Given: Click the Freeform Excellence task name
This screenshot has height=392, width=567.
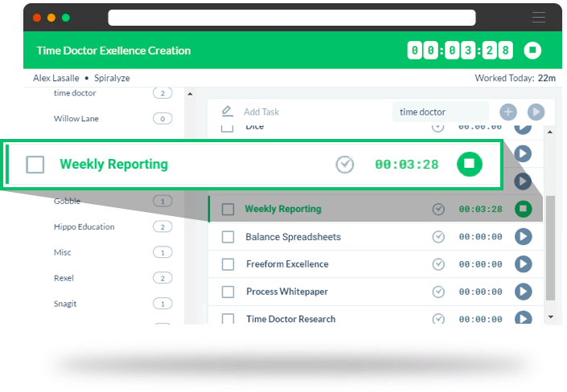Looking at the screenshot, I should [287, 264].
